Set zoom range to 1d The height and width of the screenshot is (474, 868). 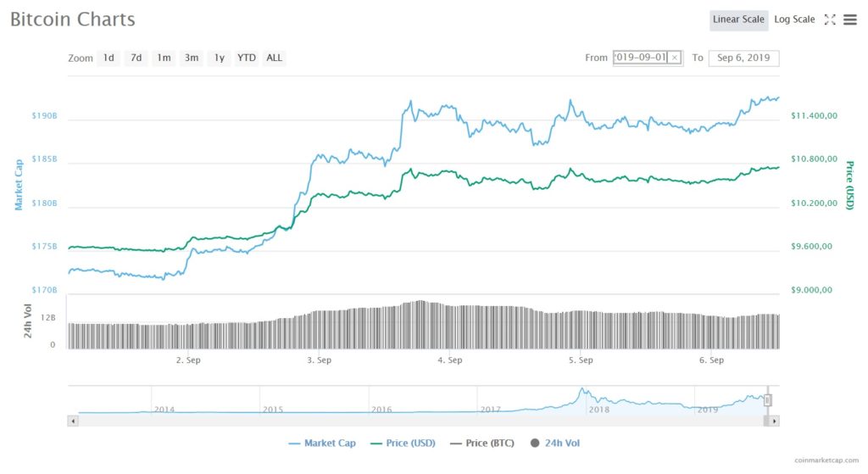(x=108, y=58)
